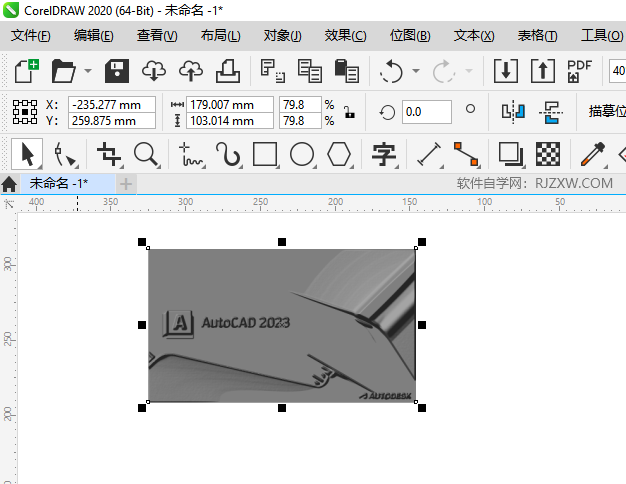Select the Polygon tool
Viewport: 626px width, 484px height.
339,154
